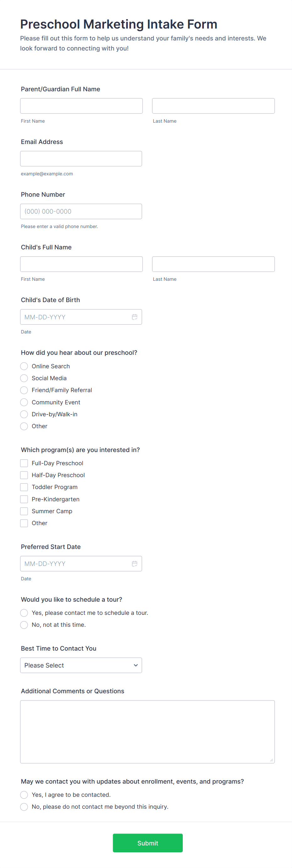The height and width of the screenshot is (868, 292).
Task: Select Yes, please contact me for tour
Action: tap(24, 613)
